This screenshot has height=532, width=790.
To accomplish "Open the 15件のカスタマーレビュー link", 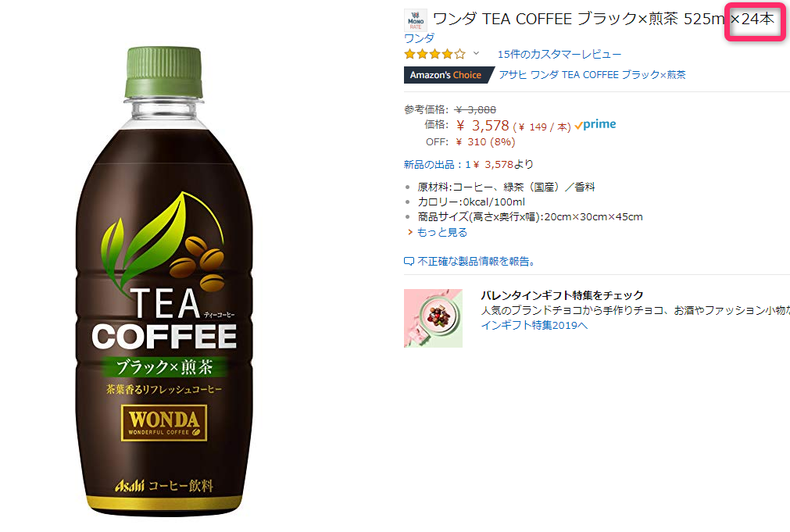I will coord(559,54).
